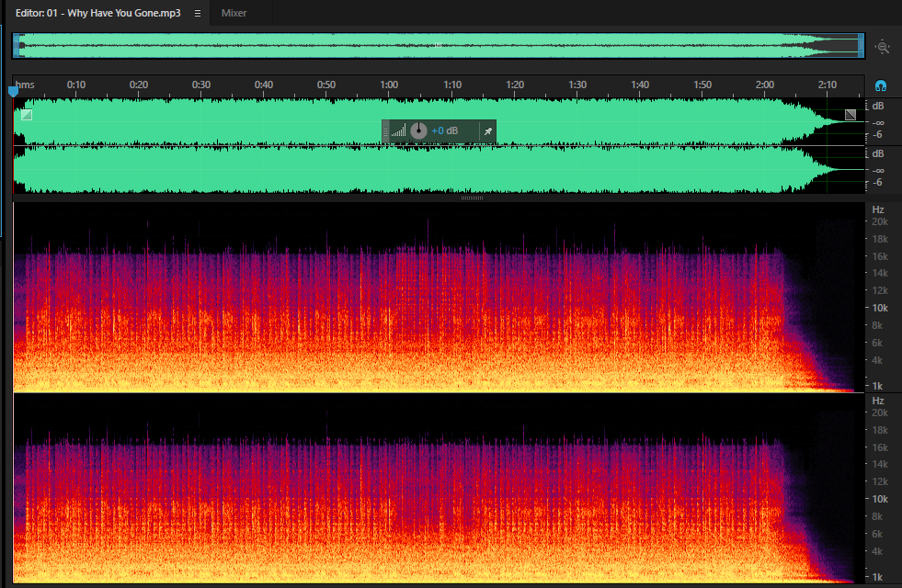
Task: Click the top channel dB scale label
Action: coord(878,106)
